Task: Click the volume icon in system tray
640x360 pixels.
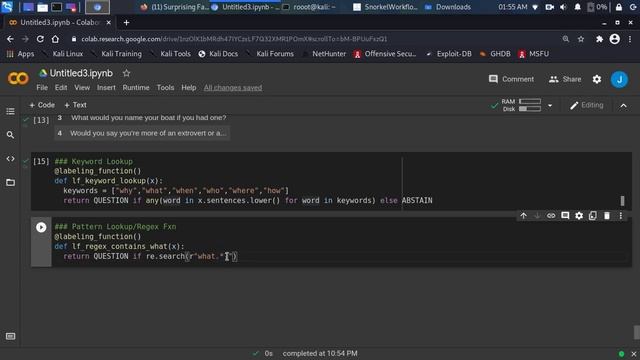Action: point(563,7)
